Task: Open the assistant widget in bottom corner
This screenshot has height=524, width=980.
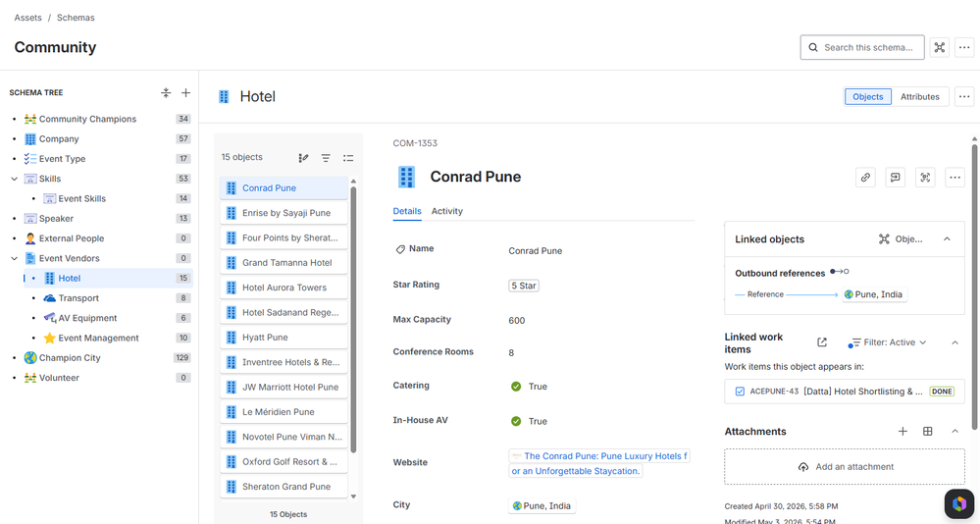Action: pyautogui.click(x=958, y=503)
